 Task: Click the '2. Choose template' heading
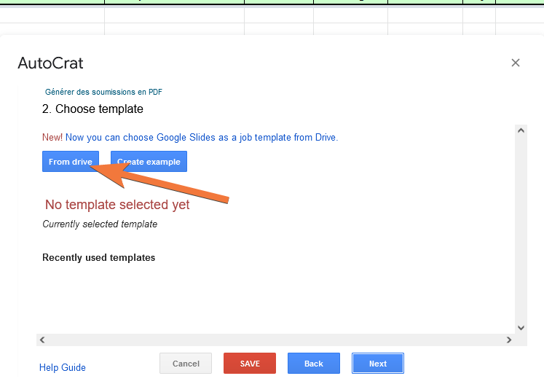pyautogui.click(x=92, y=109)
